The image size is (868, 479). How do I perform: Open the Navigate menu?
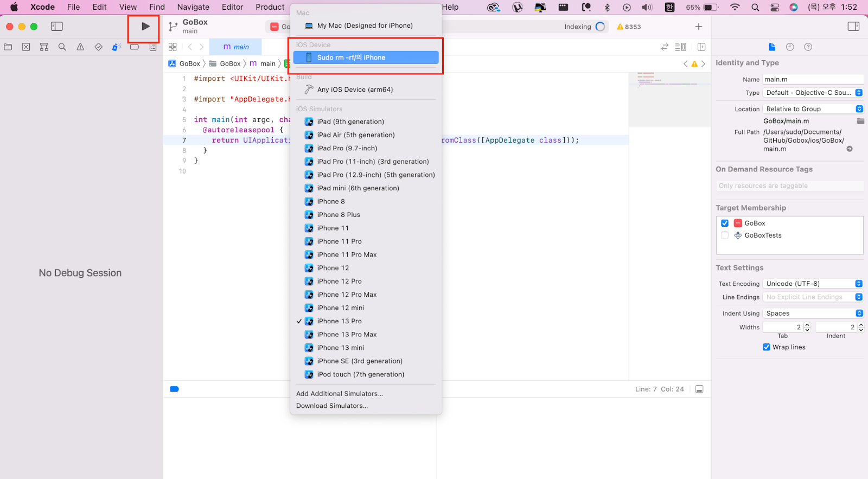193,7
